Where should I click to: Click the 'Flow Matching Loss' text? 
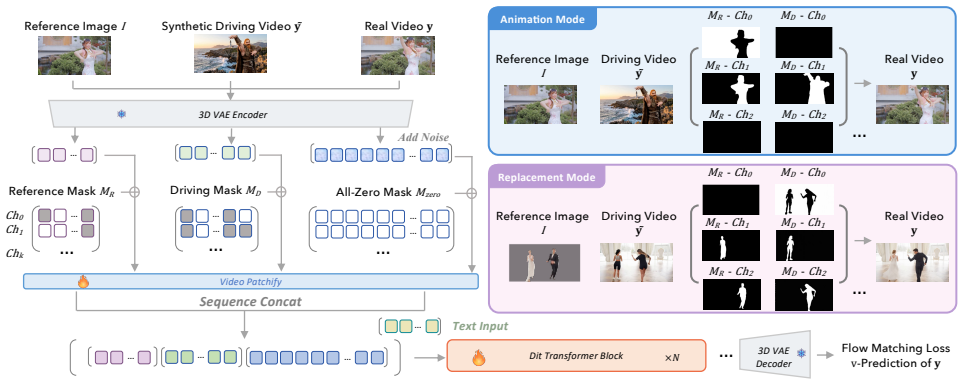click(896, 348)
